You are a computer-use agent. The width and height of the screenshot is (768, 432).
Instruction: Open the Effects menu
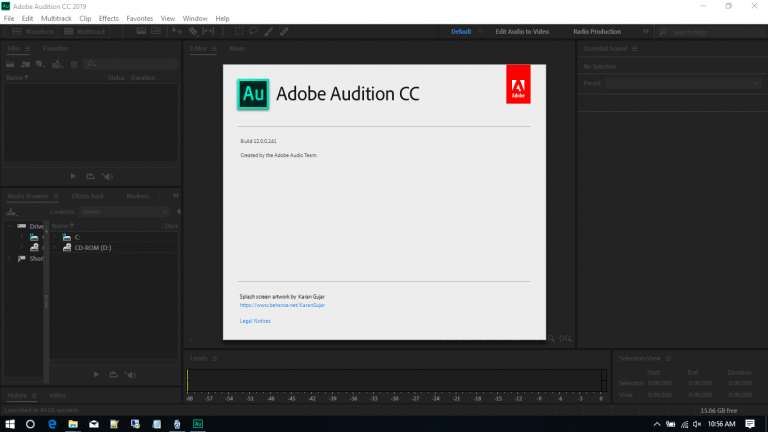coord(108,18)
